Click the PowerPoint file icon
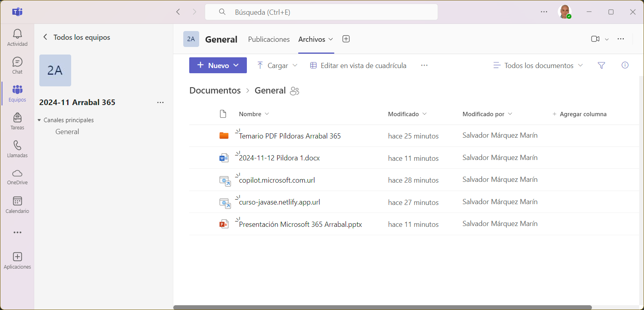Viewport: 644px width, 310px height. pyautogui.click(x=224, y=224)
